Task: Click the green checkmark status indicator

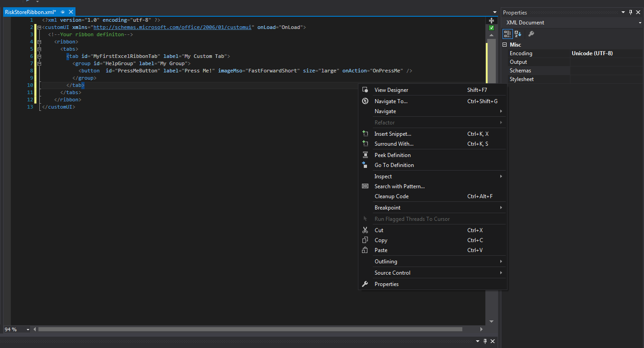Action: [x=492, y=28]
